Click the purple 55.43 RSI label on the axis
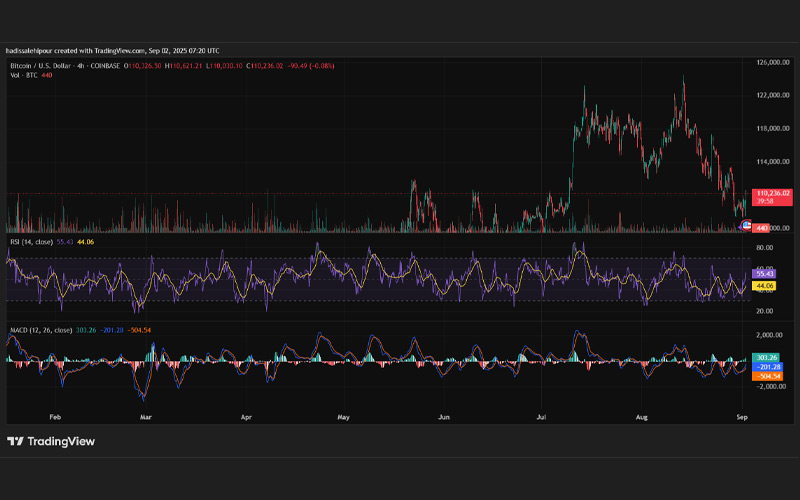 (x=764, y=274)
